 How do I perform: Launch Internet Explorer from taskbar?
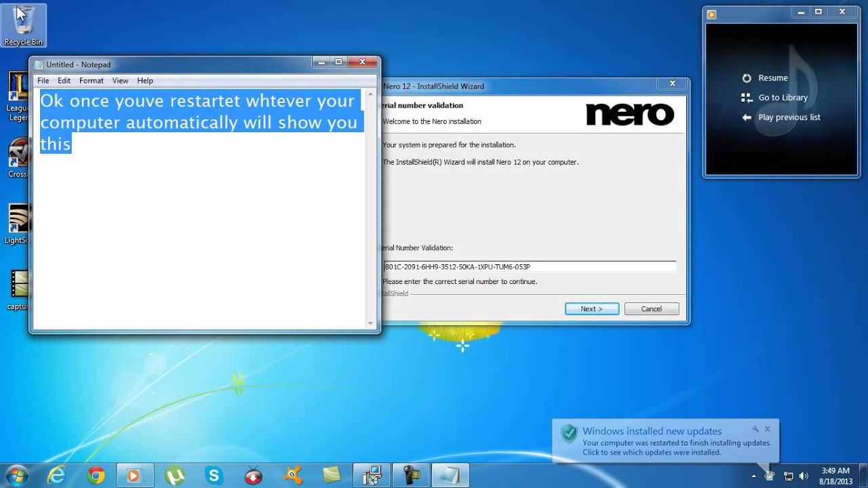[57, 476]
